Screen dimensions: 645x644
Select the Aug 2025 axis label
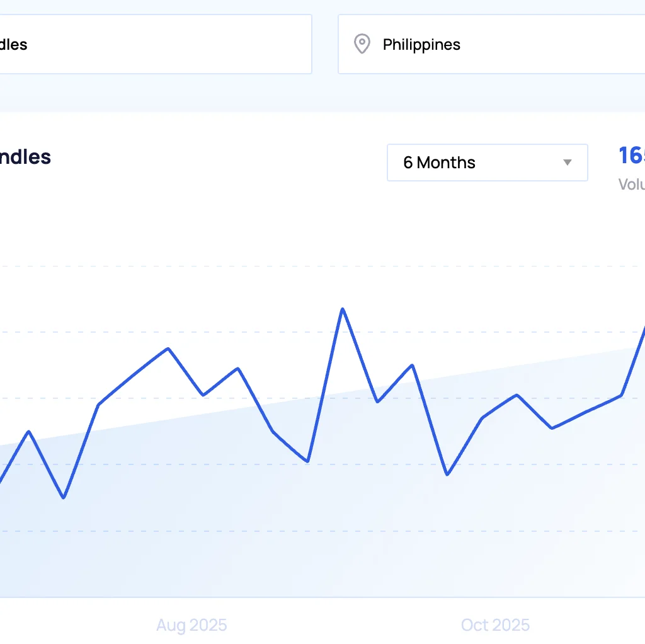coord(191,624)
